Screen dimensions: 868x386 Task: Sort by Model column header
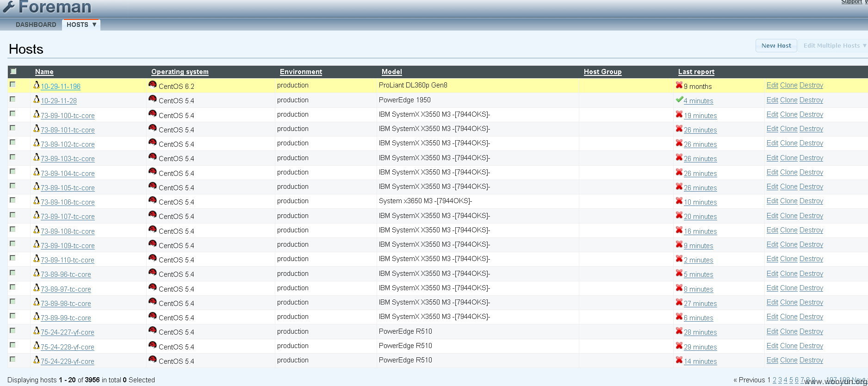pyautogui.click(x=391, y=72)
